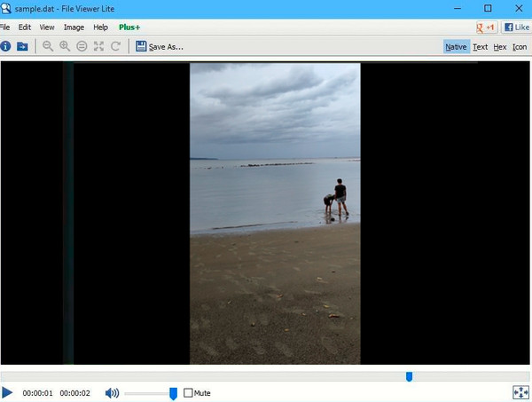The height and width of the screenshot is (402, 532).
Task: Close the File Viewer Lite window
Action: point(519,8)
